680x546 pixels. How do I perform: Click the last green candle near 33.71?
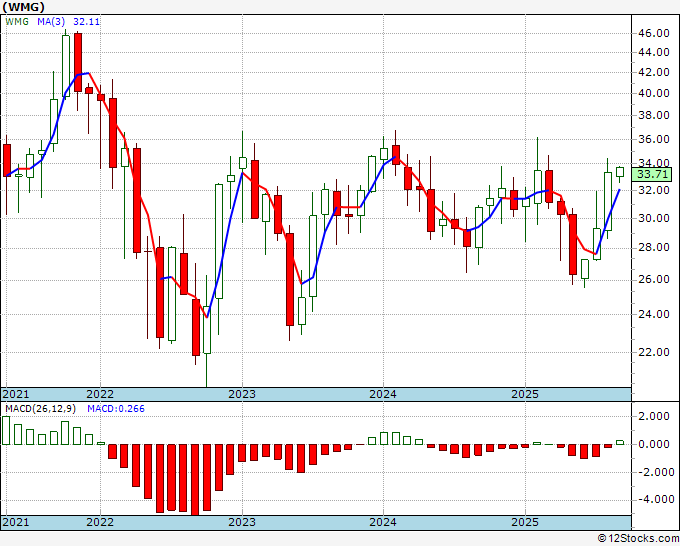(x=620, y=172)
